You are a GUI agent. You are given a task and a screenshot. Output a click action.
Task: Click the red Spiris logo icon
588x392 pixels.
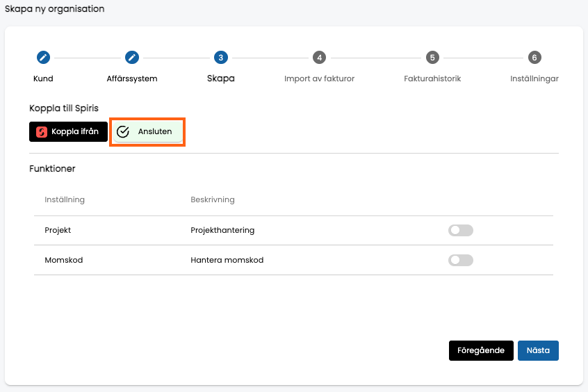pos(42,131)
